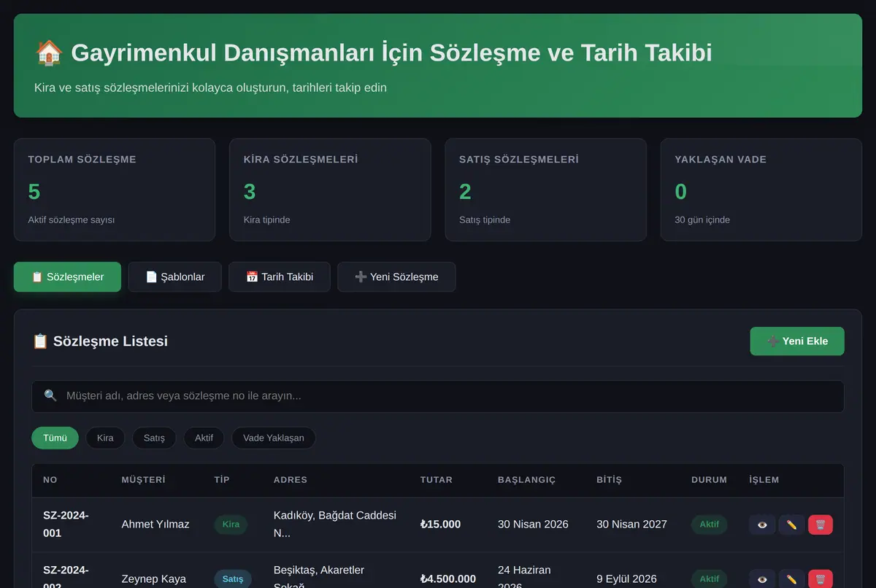Screen dimensions: 876x588
Task: Click the BİTİŞ column header
Action: pyautogui.click(x=609, y=480)
